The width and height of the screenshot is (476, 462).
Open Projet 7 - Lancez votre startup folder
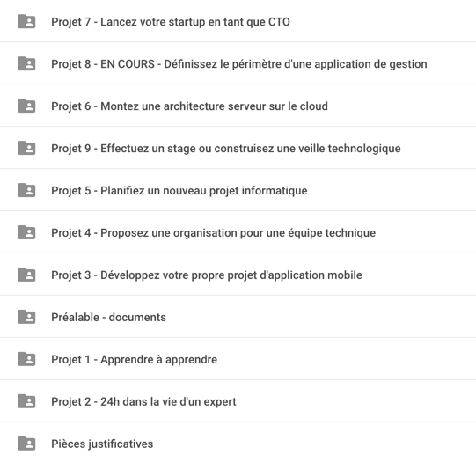click(x=171, y=22)
